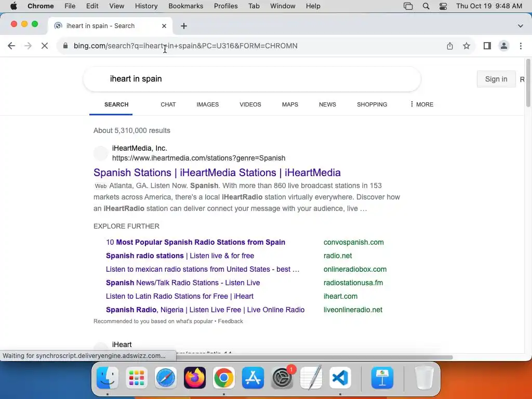Open the Trash in the dock

tap(424, 378)
